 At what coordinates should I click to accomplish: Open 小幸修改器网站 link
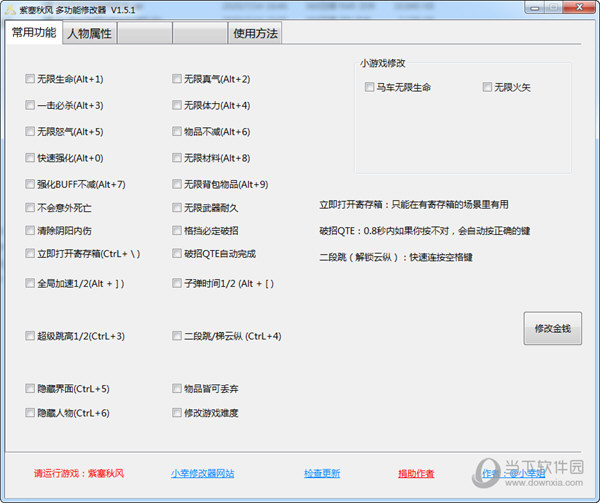click(202, 474)
